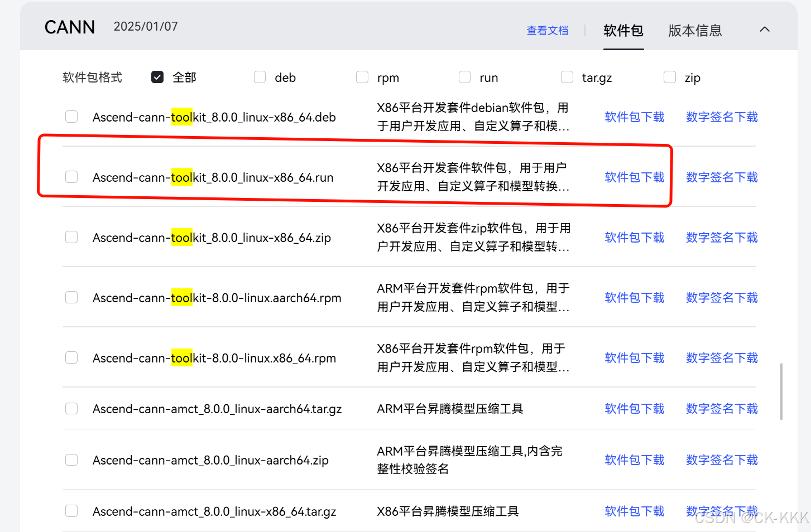Enable the run format filter
Screen dimensions: 811x532
point(464,77)
